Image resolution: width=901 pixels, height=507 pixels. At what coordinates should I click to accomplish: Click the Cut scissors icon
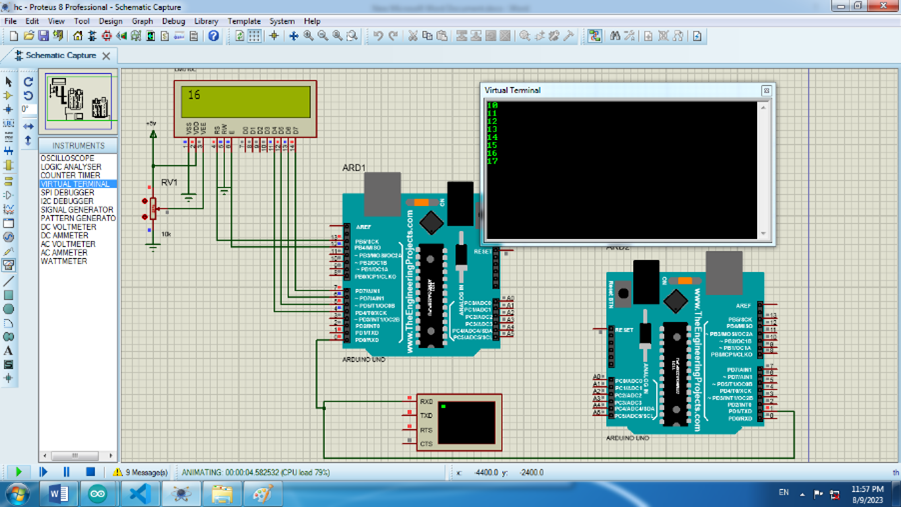[x=412, y=36]
